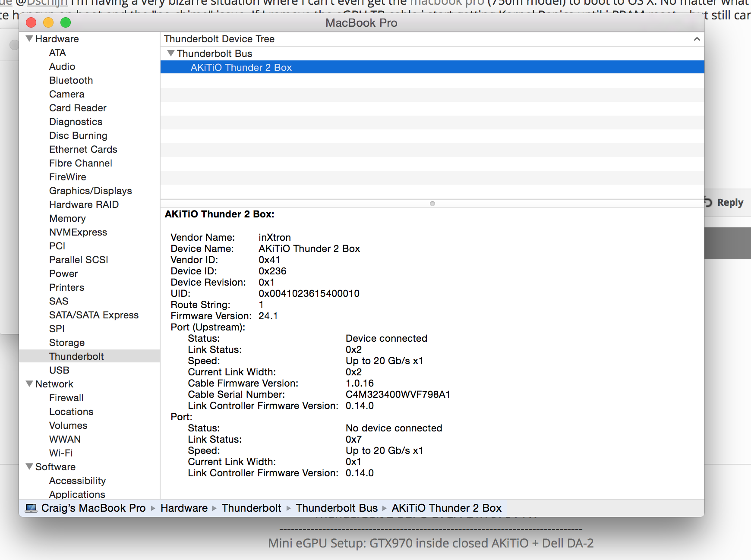Click the bold 'AKiTiO Thunder 2 Box:' details heading

click(220, 214)
